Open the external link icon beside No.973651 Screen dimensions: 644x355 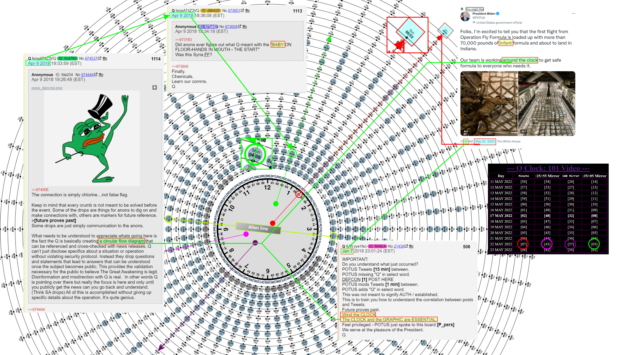(x=242, y=10)
